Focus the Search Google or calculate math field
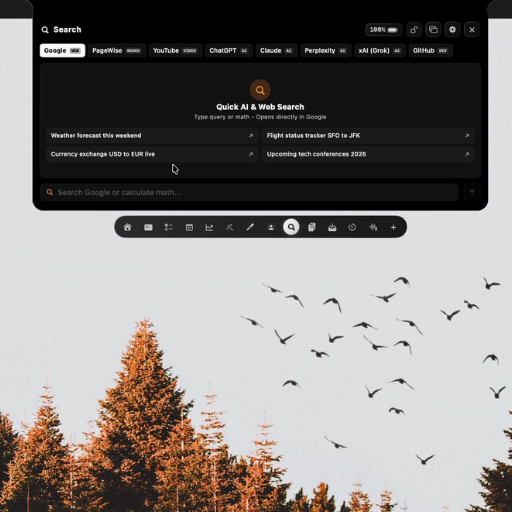 click(x=249, y=192)
